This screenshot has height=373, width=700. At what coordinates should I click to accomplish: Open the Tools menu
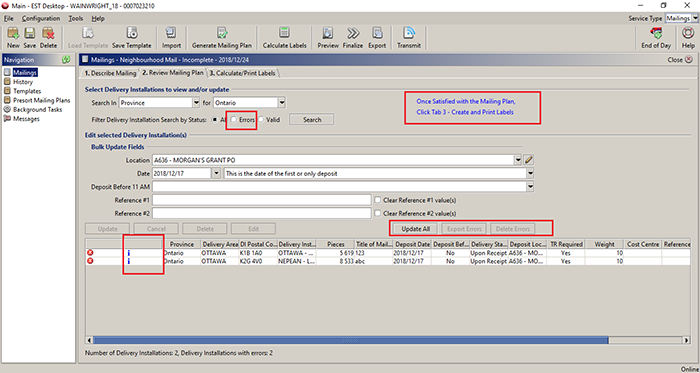pyautogui.click(x=76, y=18)
